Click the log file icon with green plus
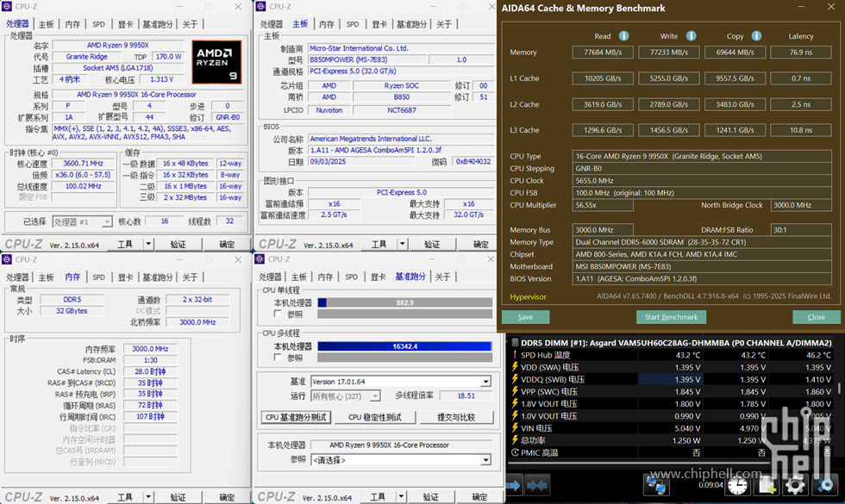 click(x=767, y=486)
